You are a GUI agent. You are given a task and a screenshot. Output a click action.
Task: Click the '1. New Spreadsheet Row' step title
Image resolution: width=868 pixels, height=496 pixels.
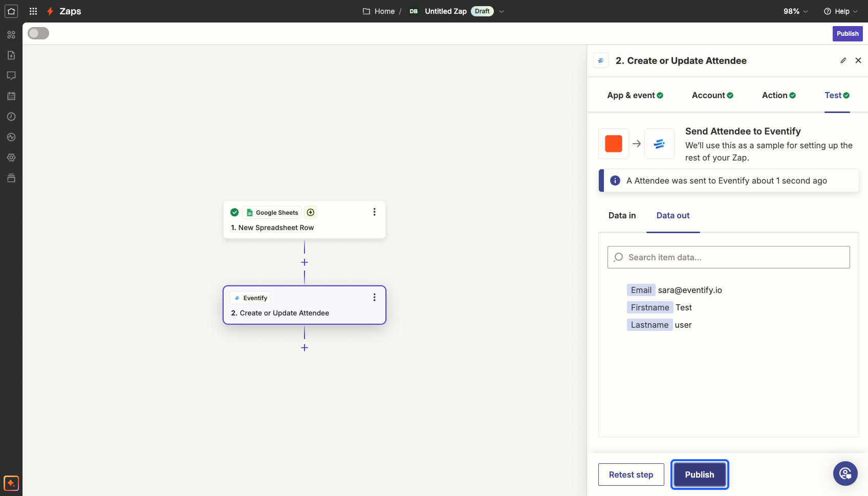[272, 228]
